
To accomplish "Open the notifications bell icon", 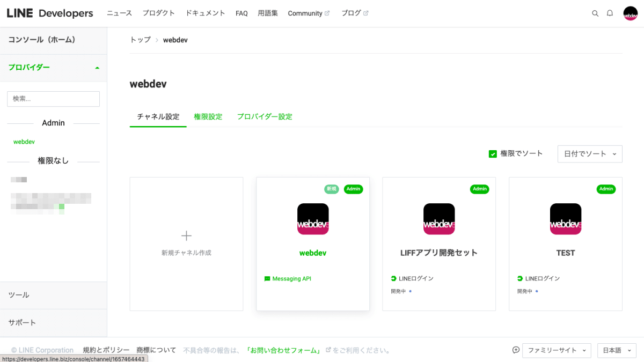I will (x=610, y=13).
